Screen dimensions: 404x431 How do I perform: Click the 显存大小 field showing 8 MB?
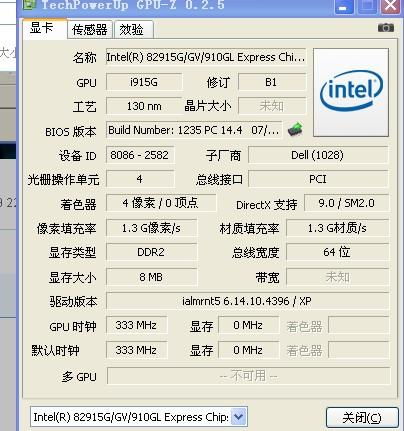click(x=152, y=277)
